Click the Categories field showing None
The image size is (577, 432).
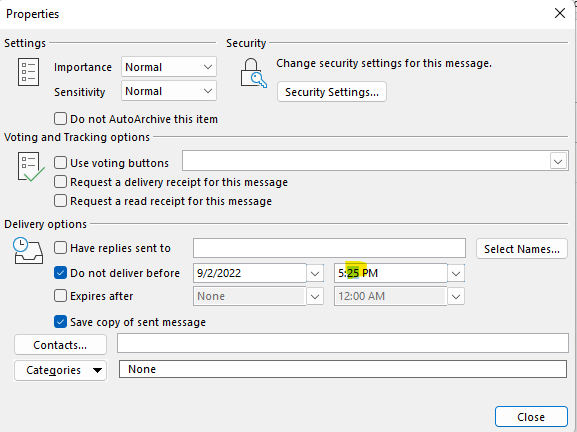click(343, 369)
